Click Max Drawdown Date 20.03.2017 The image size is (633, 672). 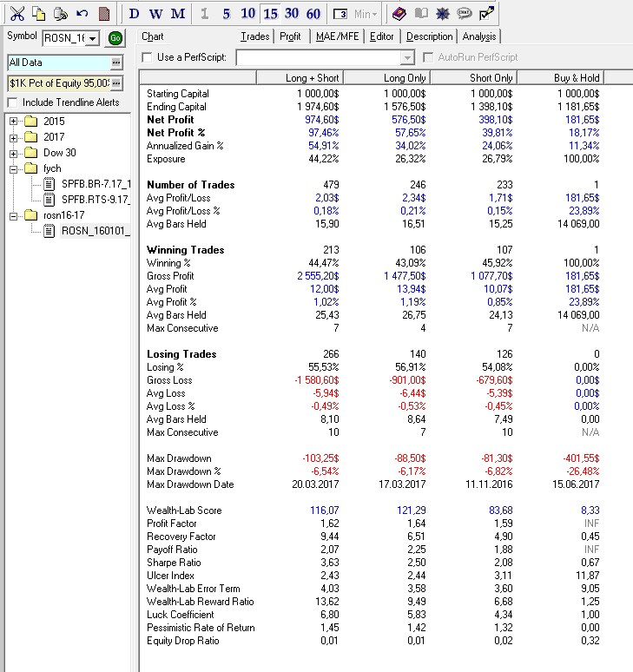[315, 484]
